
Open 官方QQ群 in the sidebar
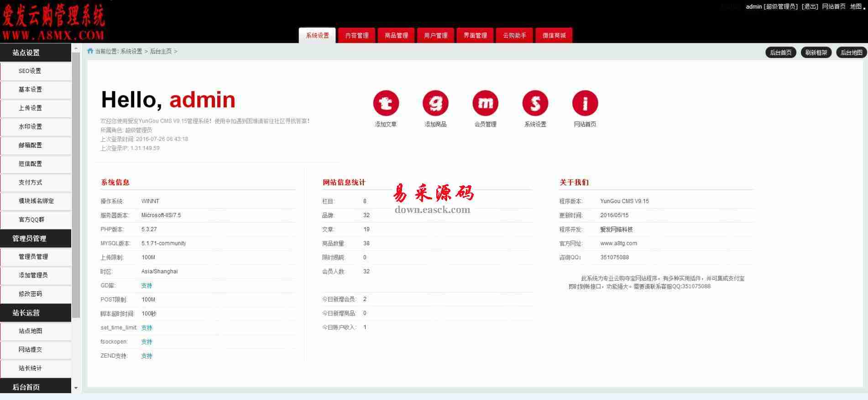(36, 220)
